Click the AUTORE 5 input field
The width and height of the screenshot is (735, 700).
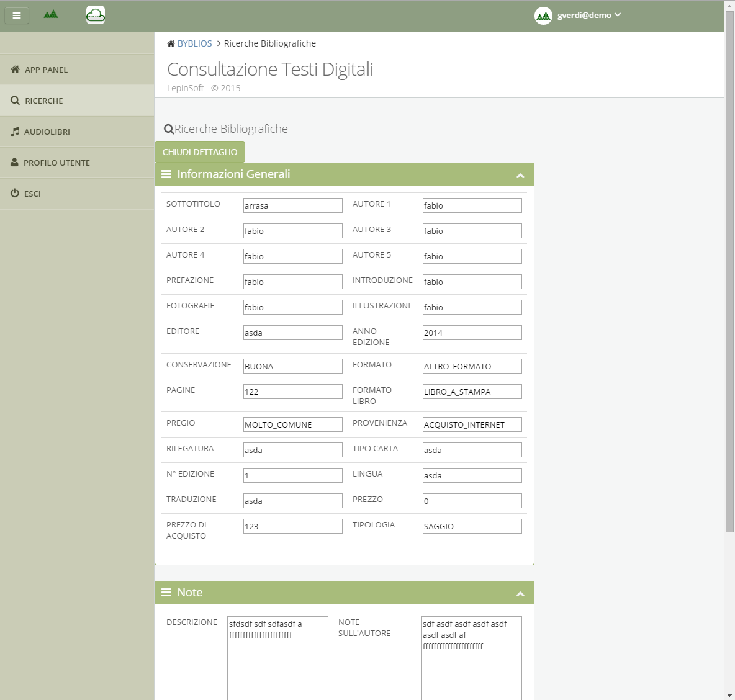(472, 256)
